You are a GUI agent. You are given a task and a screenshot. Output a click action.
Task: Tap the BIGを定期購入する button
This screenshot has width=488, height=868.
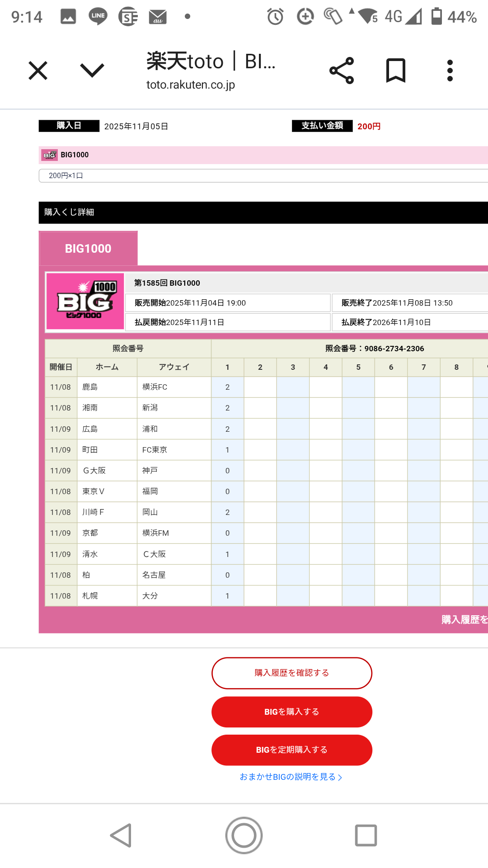[292, 750]
